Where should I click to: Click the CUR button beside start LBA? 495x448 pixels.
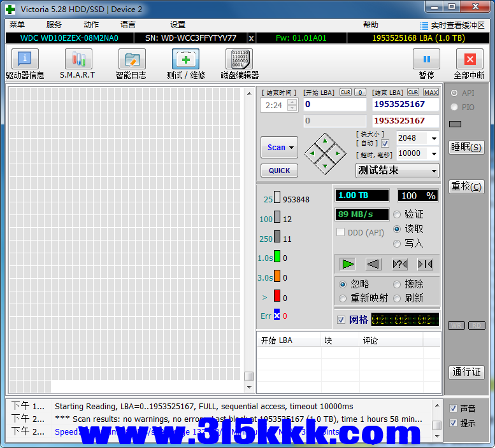pos(345,92)
